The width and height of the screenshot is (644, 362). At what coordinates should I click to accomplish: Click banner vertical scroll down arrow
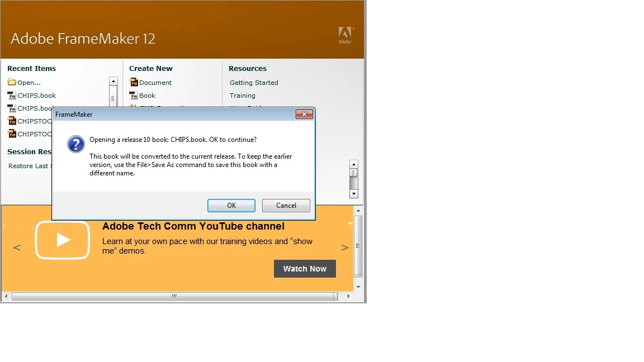coord(358,287)
